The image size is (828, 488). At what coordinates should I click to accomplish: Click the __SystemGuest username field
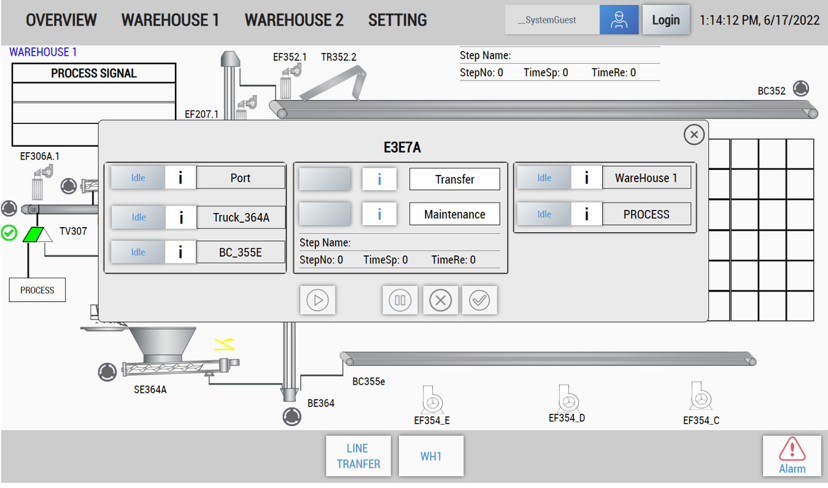(552, 20)
